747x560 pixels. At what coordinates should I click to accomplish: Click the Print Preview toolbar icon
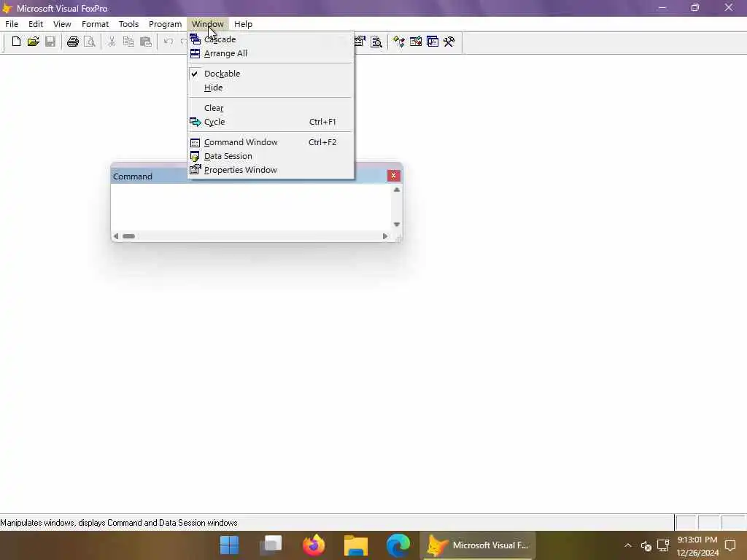point(90,42)
